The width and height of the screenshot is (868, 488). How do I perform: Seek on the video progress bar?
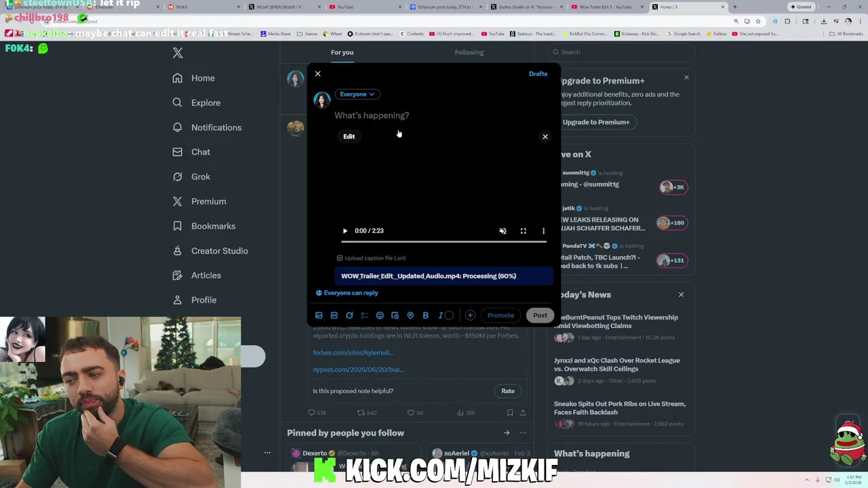tap(443, 241)
